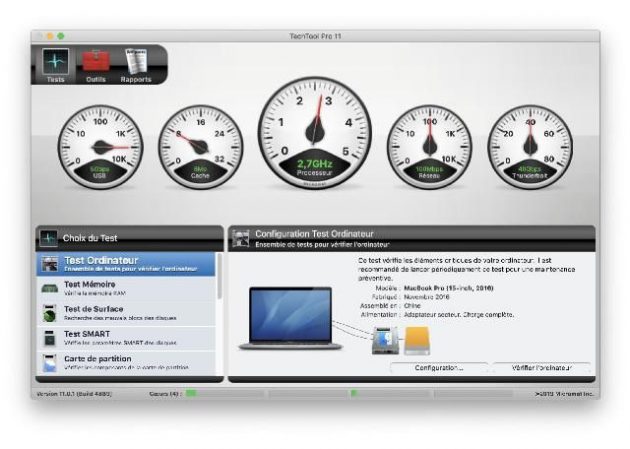The height and width of the screenshot is (449, 630).
Task: Click the Choix du Test header icon
Action: pyautogui.click(x=48, y=238)
